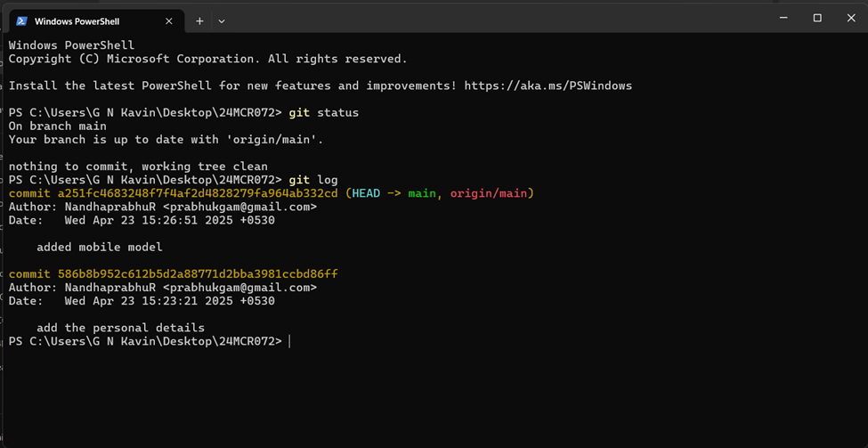Click 'add the personal details' commit message
The image size is (868, 448).
[x=121, y=328]
